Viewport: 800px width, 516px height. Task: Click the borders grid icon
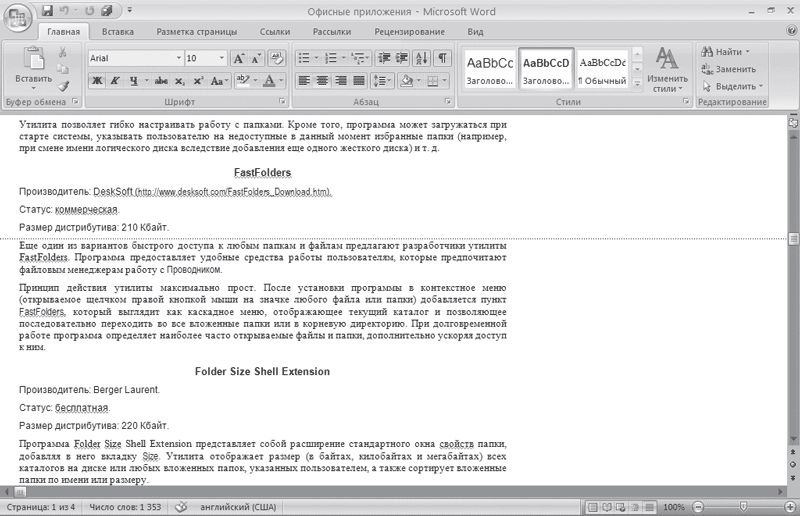click(x=433, y=81)
